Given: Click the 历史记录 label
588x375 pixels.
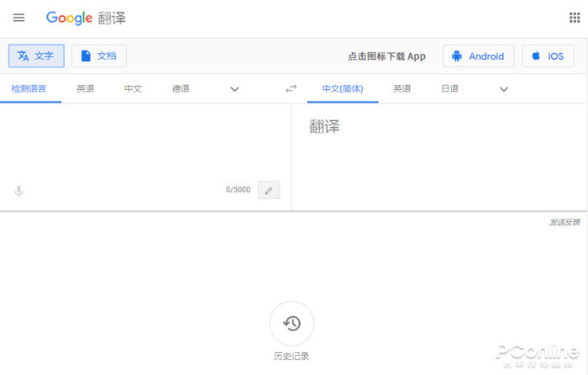Looking at the screenshot, I should click(291, 356).
